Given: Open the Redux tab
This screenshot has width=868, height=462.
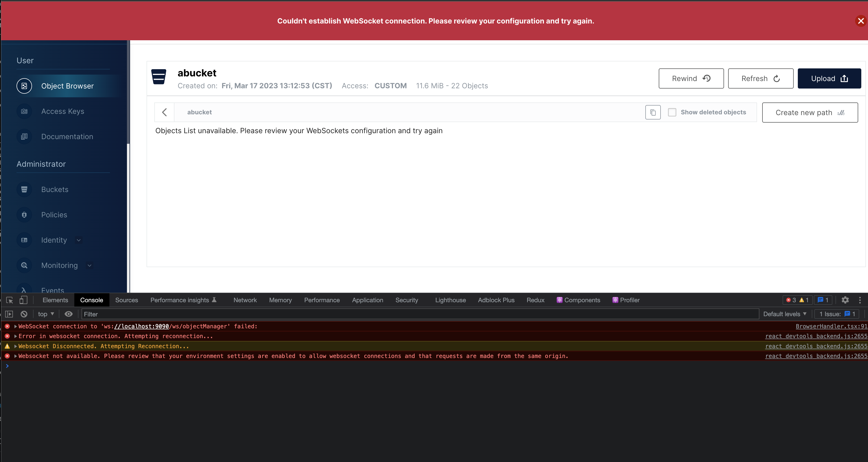Looking at the screenshot, I should tap(535, 300).
